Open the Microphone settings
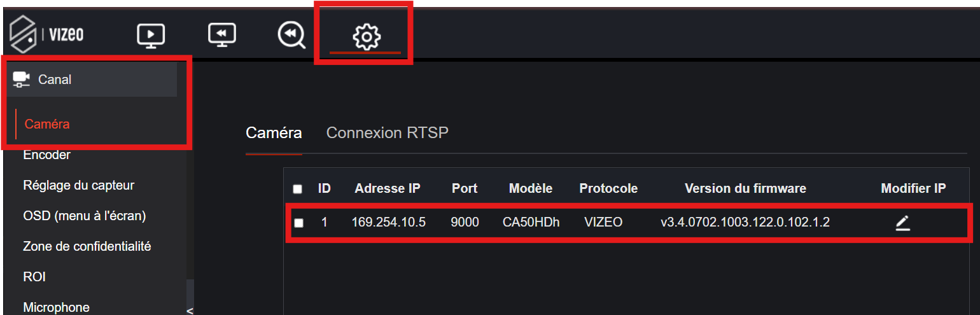Viewport: 980px width, 315px height. pos(56,307)
